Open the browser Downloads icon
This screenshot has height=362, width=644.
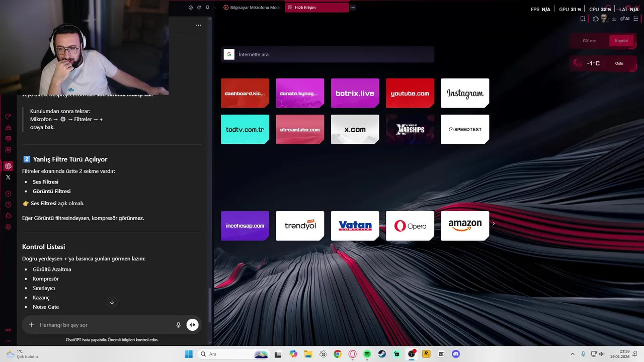pyautogui.click(x=614, y=19)
